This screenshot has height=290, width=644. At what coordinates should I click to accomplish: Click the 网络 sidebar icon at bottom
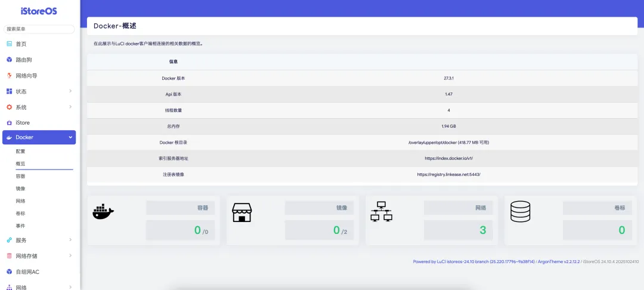click(x=10, y=288)
